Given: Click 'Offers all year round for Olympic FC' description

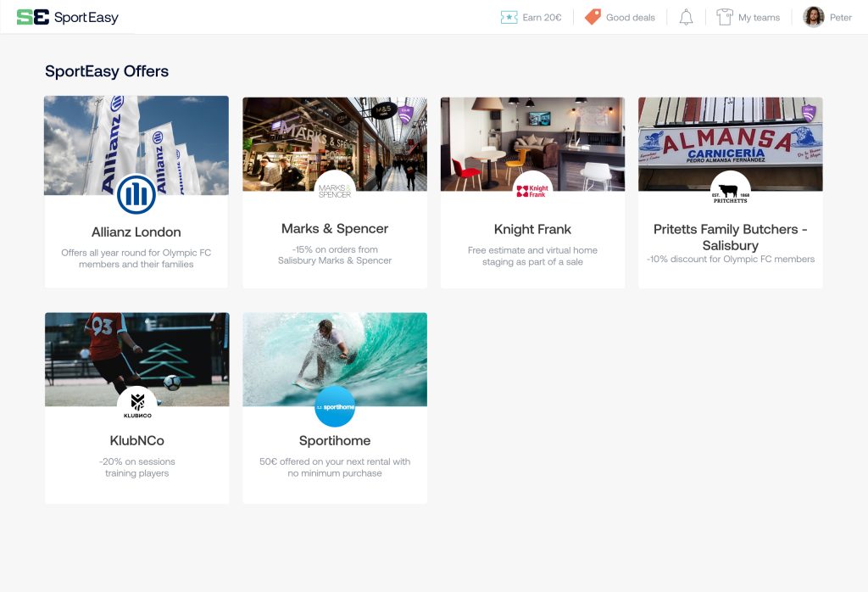Looking at the screenshot, I should [136, 259].
